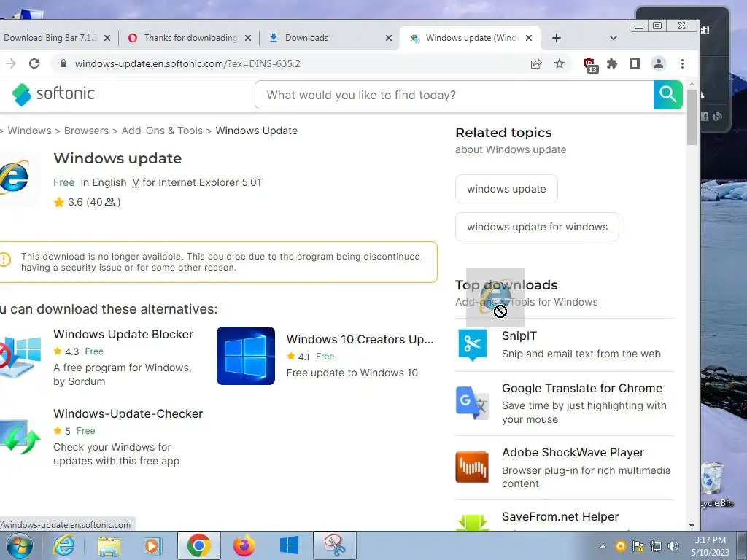
Task: Toggle the Chrome side panel icon
Action: point(635,63)
